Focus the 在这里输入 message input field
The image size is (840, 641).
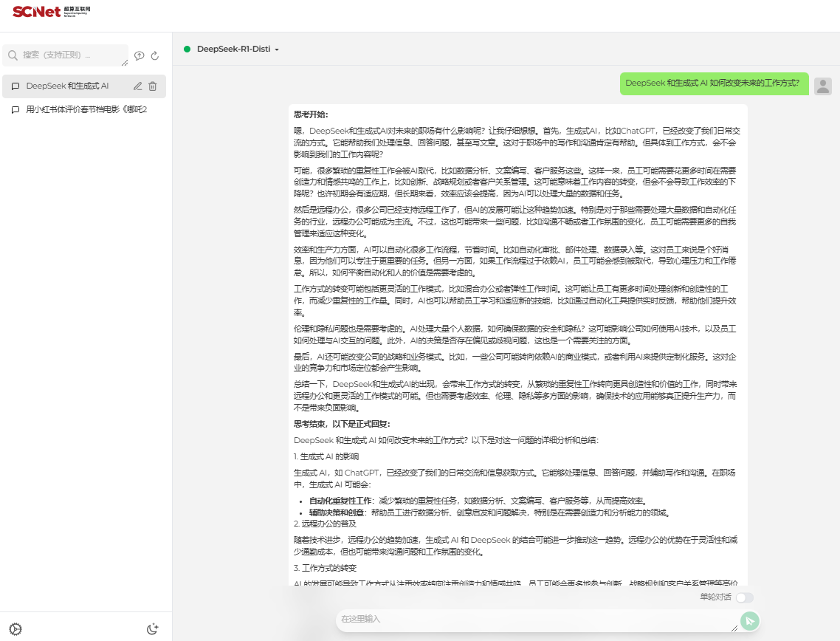click(x=535, y=620)
